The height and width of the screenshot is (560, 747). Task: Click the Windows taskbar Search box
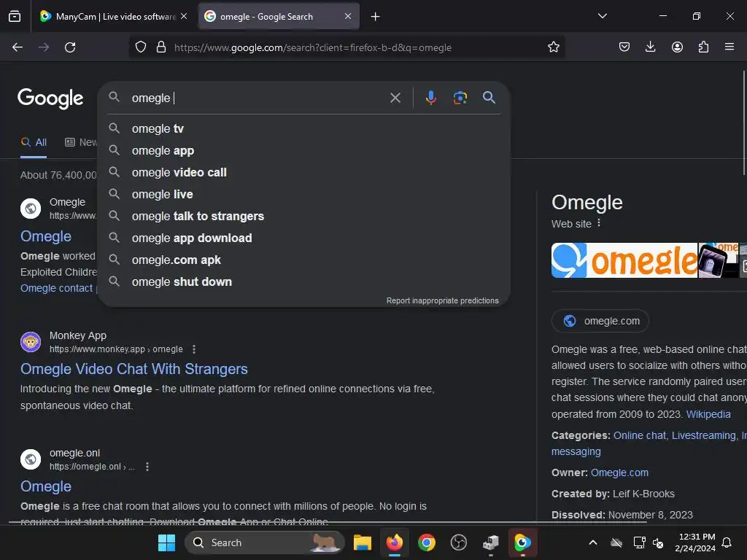pos(264,542)
